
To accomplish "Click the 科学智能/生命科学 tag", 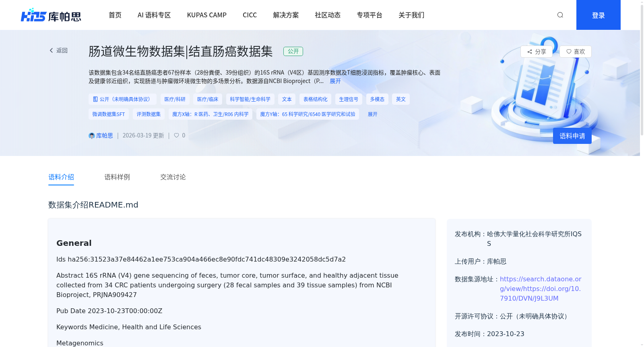I will click(x=250, y=99).
